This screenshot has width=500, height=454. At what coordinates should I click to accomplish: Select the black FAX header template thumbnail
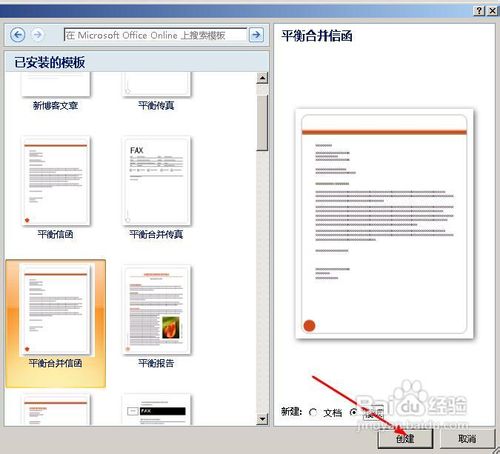tap(156, 409)
